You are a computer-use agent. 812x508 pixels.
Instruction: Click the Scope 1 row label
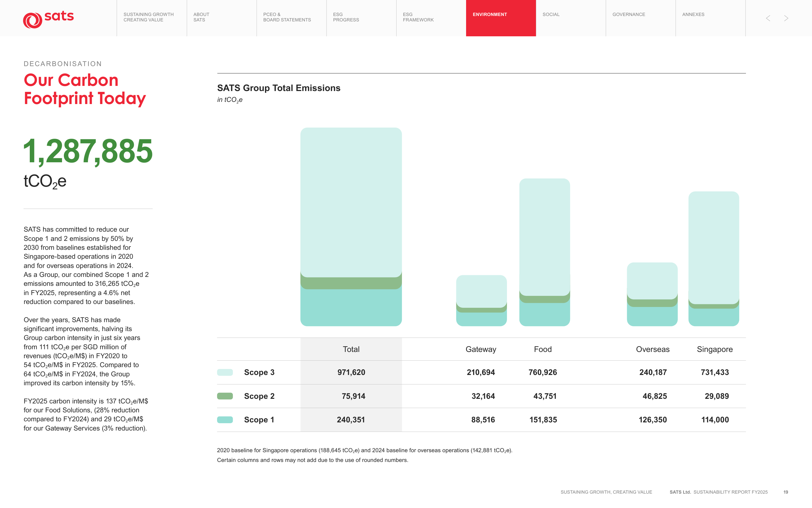tap(259, 420)
